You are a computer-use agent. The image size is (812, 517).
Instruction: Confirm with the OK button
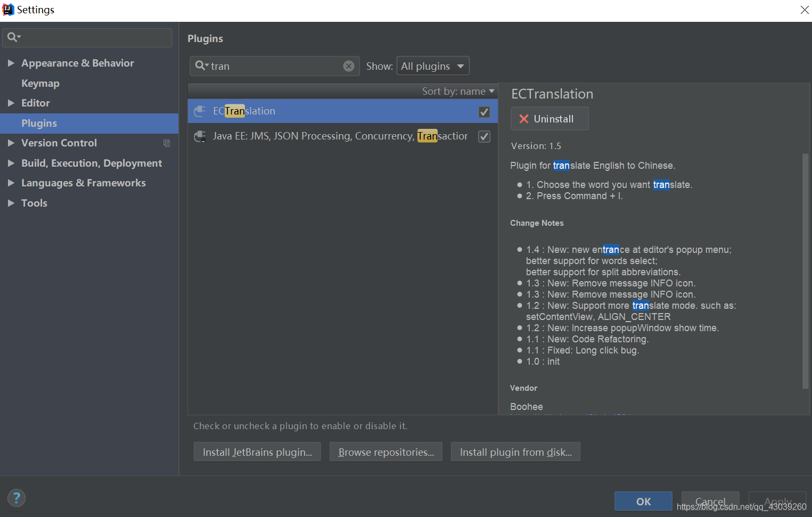643,501
